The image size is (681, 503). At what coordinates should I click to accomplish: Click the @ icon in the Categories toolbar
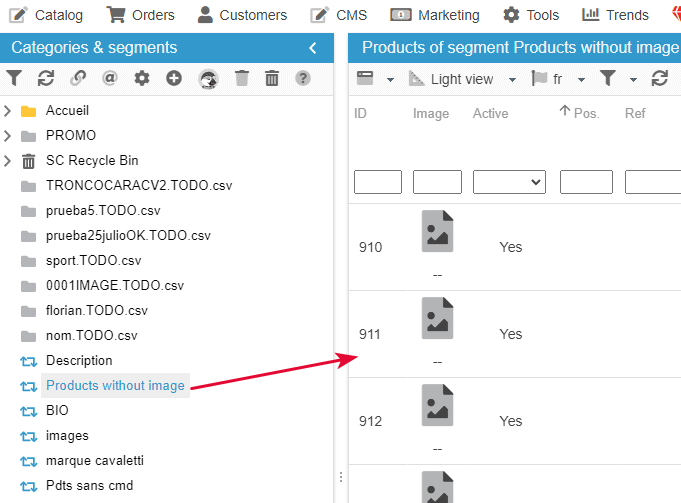(x=110, y=78)
